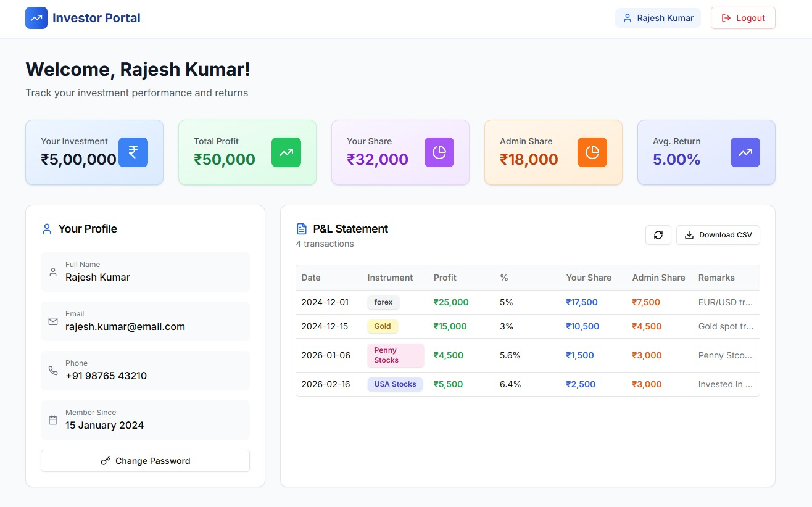Click the Change Password button

click(145, 460)
